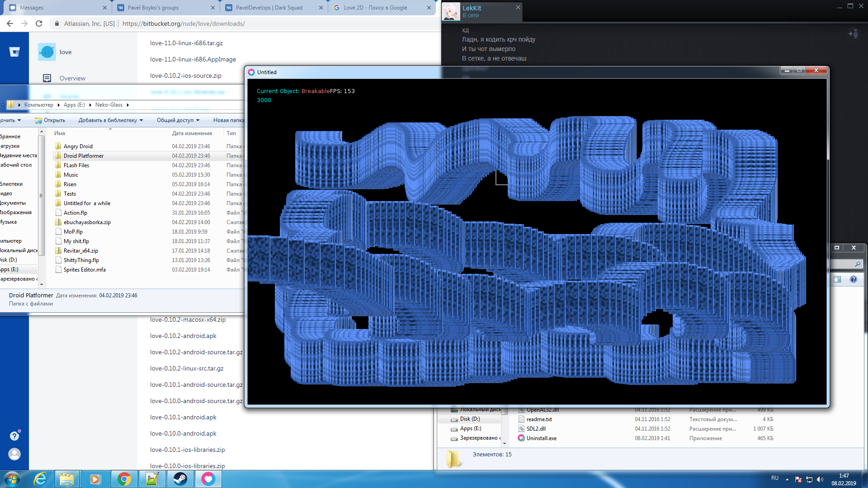This screenshot has height=488, width=868.
Task: Download love-0.10.2-macosx-x64.zip
Action: pos(188,320)
